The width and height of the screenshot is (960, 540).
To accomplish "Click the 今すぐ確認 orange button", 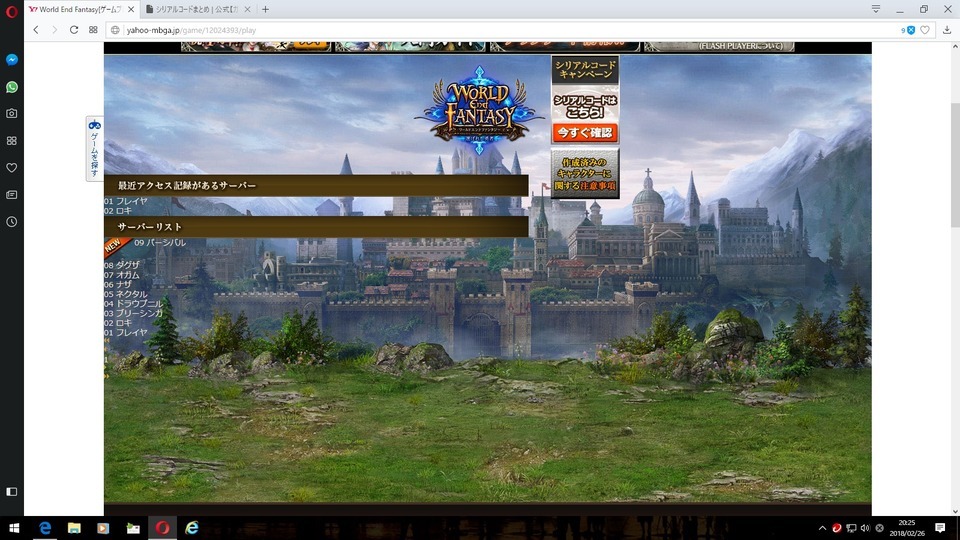I will click(x=585, y=132).
